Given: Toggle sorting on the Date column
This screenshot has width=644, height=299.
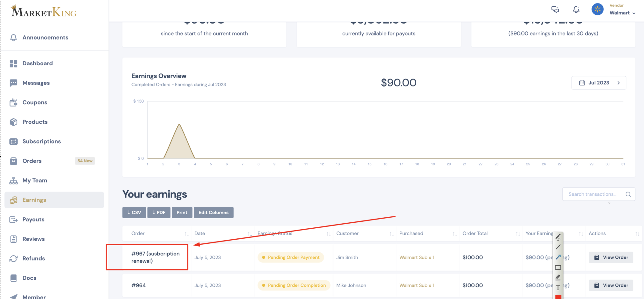Looking at the screenshot, I should pos(250,233).
